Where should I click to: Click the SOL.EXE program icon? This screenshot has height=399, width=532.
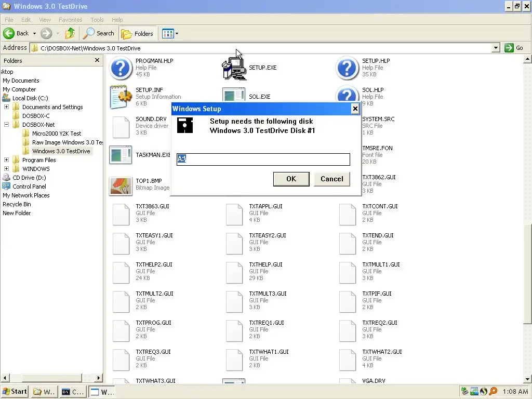[234, 95]
